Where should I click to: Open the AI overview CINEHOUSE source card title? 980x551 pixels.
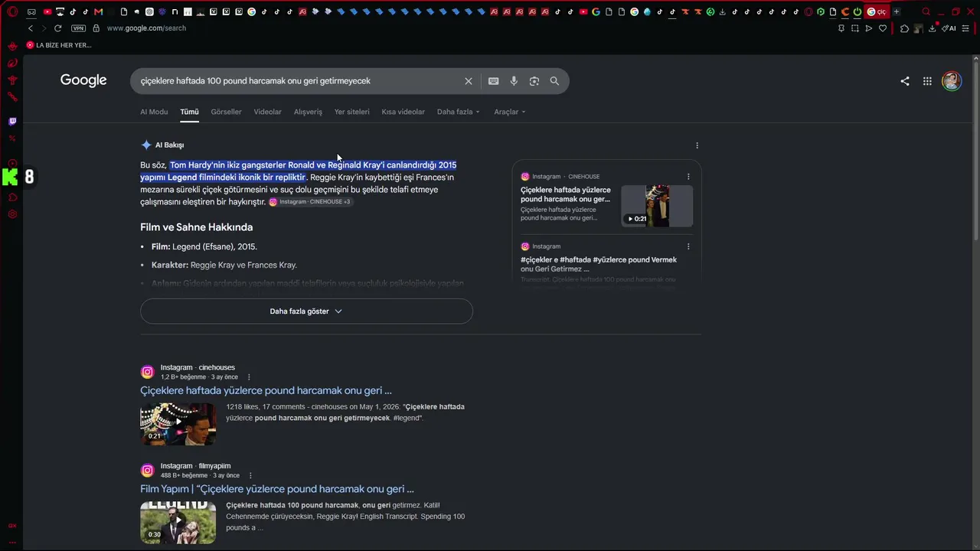pyautogui.click(x=566, y=194)
